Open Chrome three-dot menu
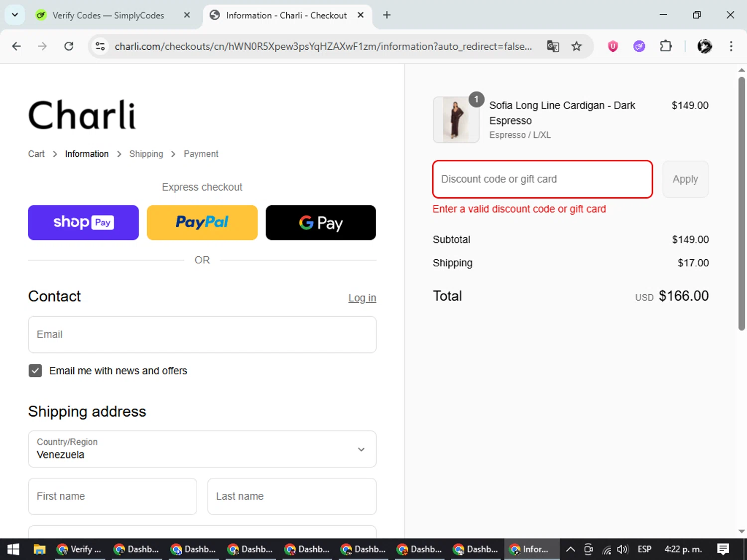This screenshot has width=747, height=560. pos(731,46)
